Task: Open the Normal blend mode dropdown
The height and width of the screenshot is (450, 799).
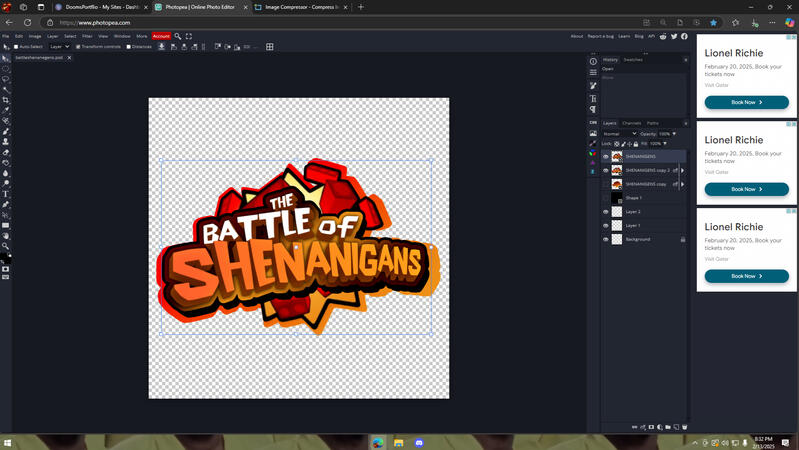Action: [x=620, y=134]
